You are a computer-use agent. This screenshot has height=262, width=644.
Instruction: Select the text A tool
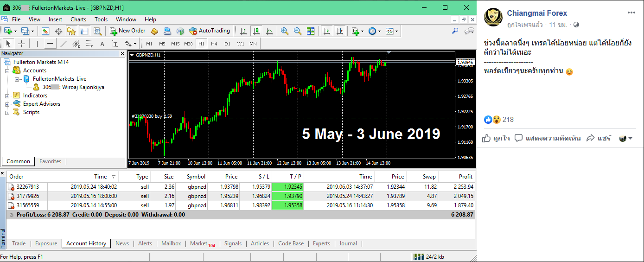click(102, 44)
